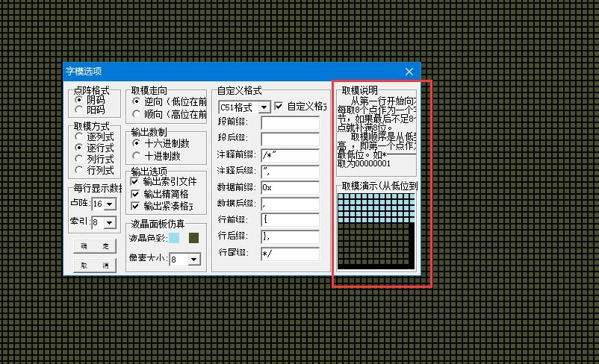Viewport: 599px width, 364px height.
Task: Click the 字模选项 title bar text
Action: click(84, 72)
